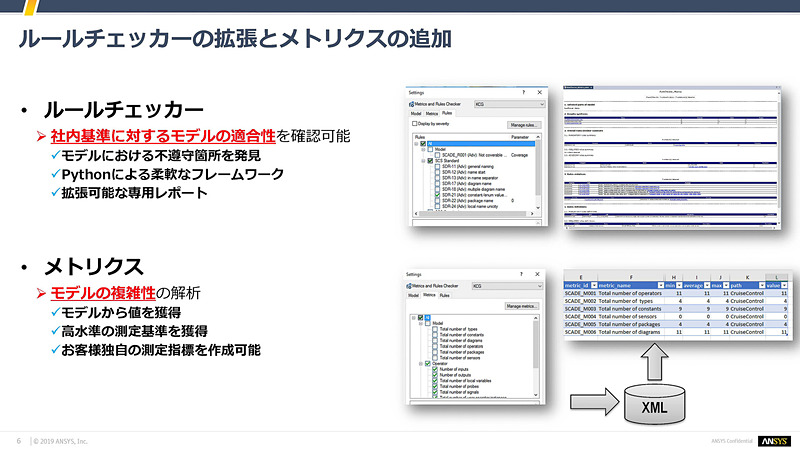Open the max column filter dropdown

[726, 285]
